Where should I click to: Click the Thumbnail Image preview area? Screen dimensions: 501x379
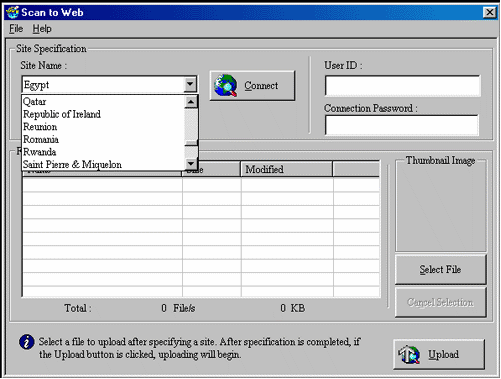coord(440,207)
